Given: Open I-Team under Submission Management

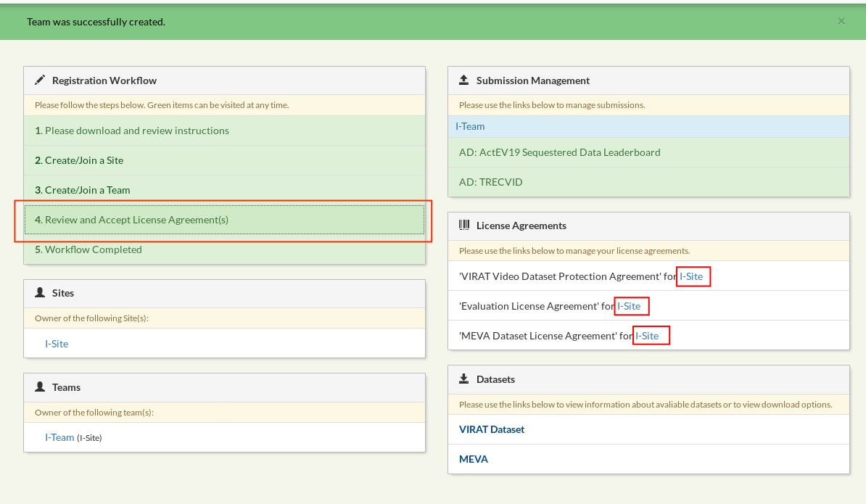Looking at the screenshot, I should pos(470,125).
